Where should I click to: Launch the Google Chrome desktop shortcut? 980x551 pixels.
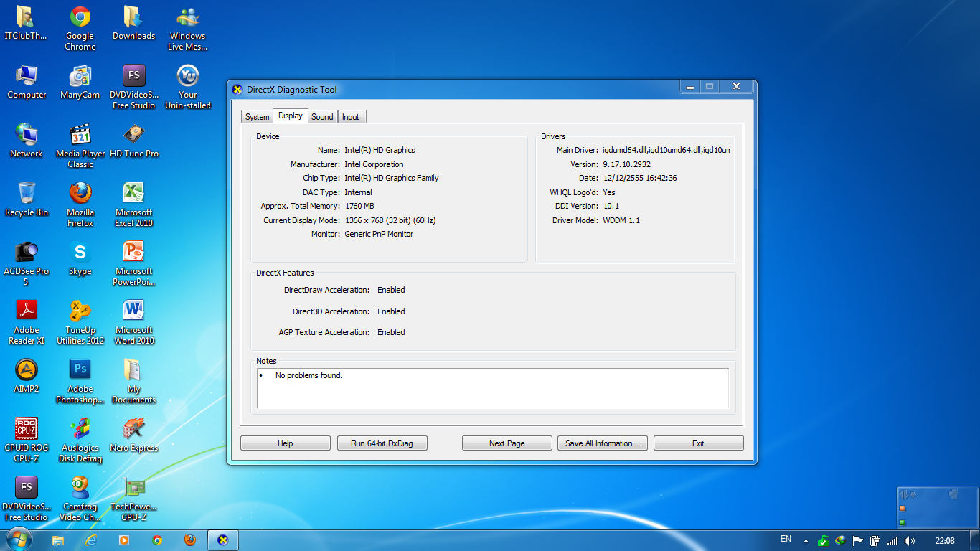(80, 29)
